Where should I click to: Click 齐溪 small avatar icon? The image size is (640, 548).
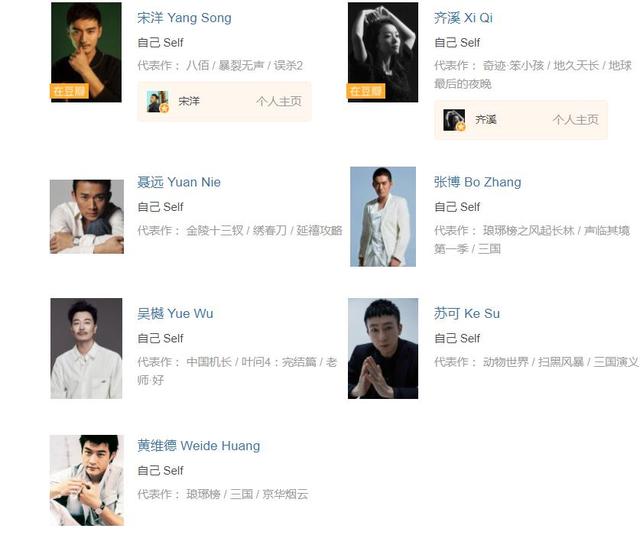[x=454, y=120]
